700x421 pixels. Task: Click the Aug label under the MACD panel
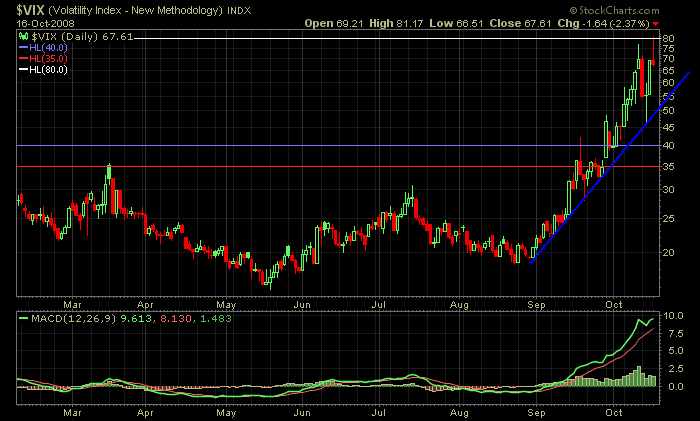click(x=459, y=413)
